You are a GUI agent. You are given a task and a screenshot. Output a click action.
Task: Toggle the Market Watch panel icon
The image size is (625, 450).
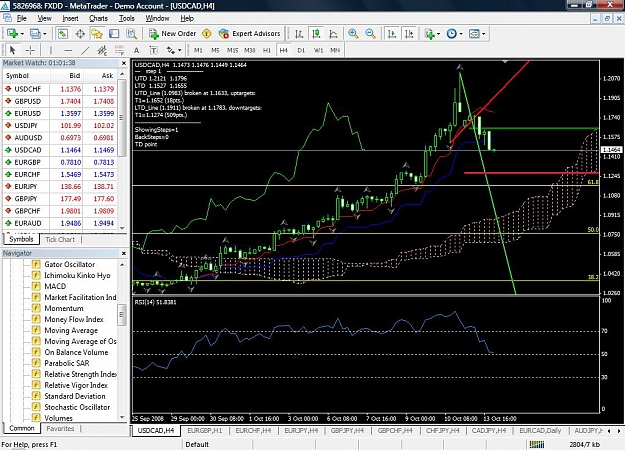coord(63,34)
